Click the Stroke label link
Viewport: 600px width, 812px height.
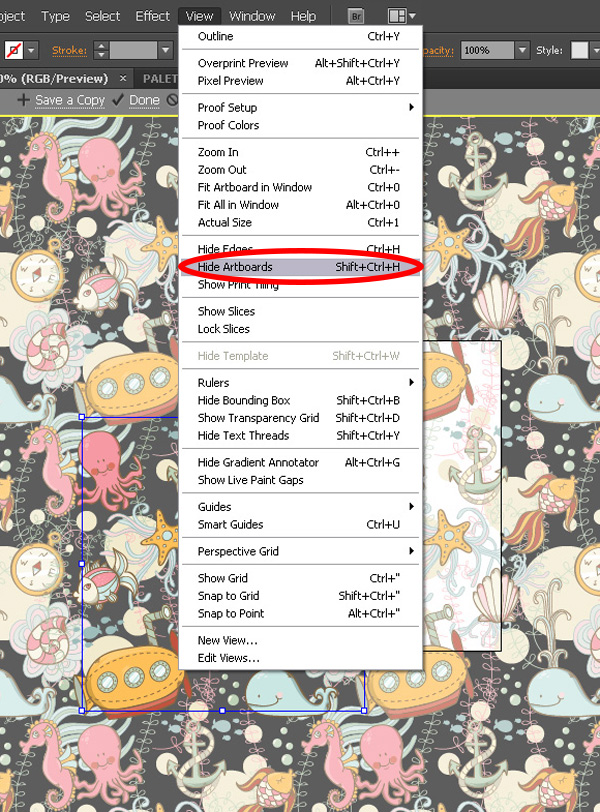[69, 50]
